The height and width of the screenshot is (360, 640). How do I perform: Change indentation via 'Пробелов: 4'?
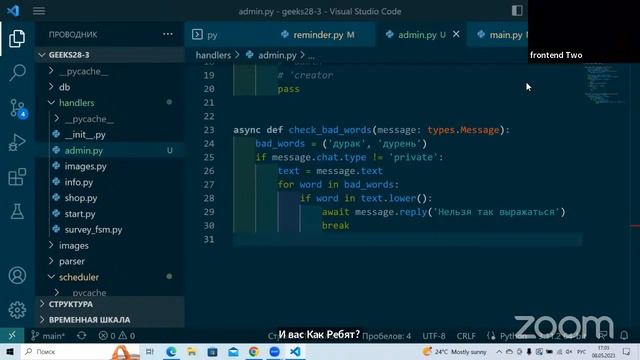[387, 336]
